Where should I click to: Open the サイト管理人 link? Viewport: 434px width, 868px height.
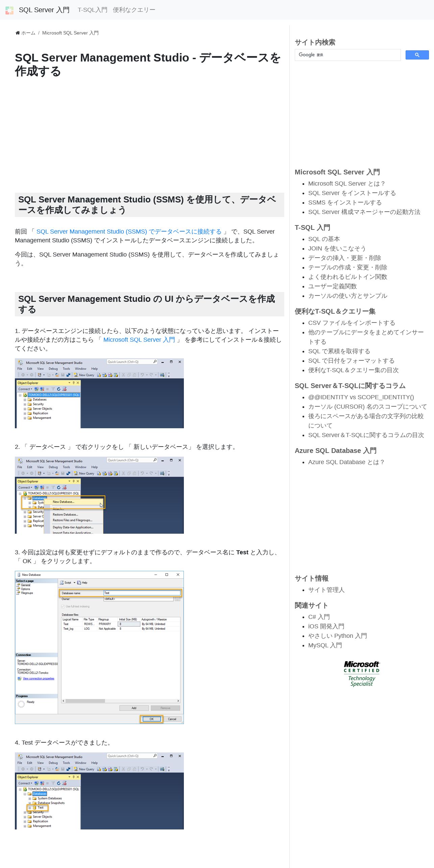point(327,590)
